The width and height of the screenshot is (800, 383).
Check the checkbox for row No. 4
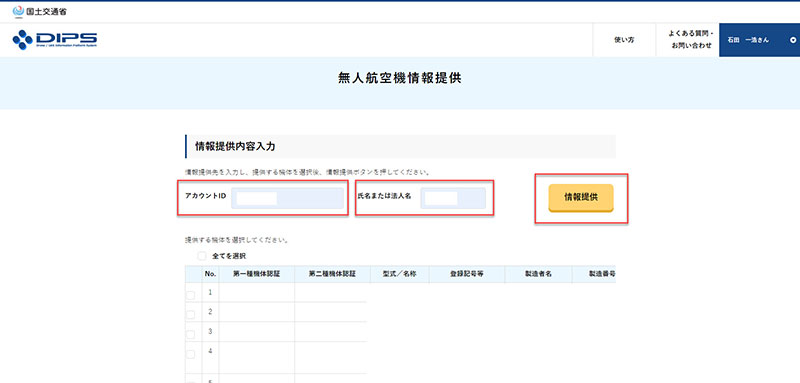[x=190, y=354]
